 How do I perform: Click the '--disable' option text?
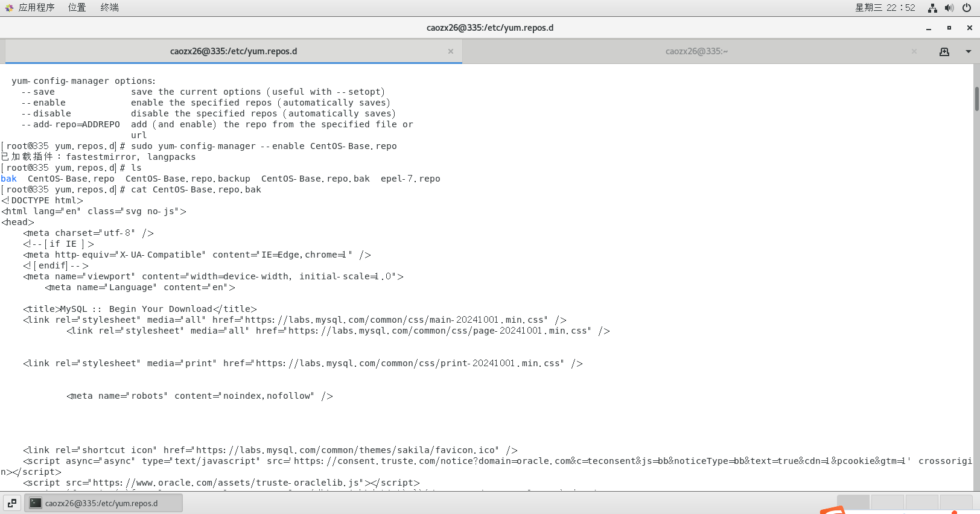(x=46, y=113)
